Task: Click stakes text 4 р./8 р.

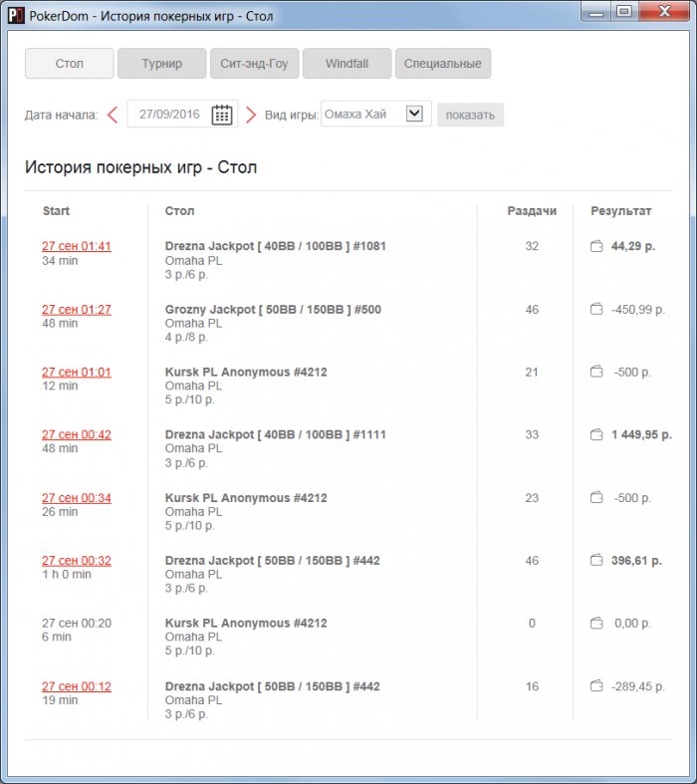Action: click(x=186, y=337)
